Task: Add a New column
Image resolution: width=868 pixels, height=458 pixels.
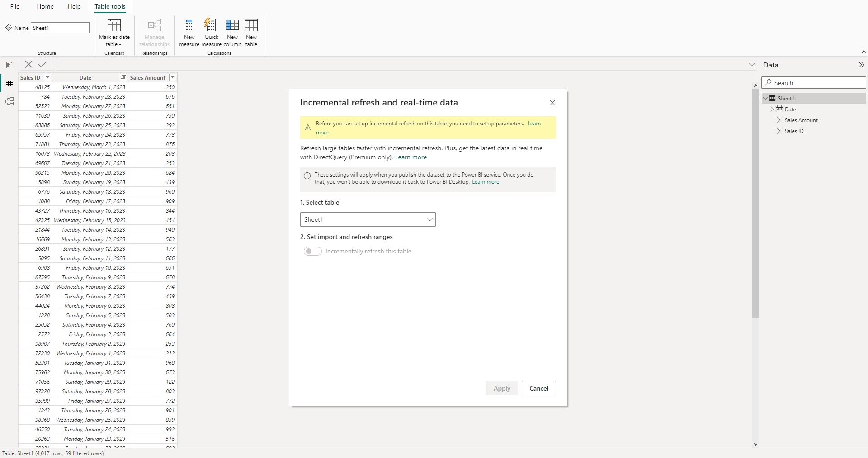Action: [232, 33]
